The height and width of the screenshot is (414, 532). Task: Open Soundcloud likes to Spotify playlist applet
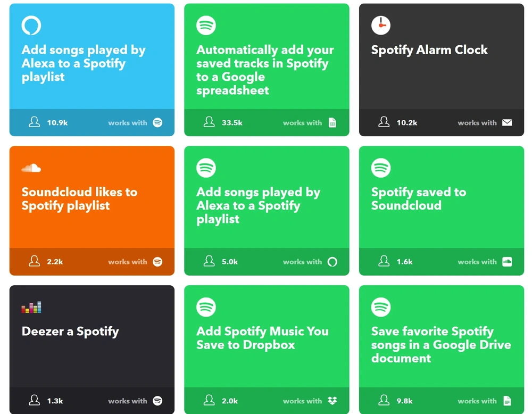point(79,199)
